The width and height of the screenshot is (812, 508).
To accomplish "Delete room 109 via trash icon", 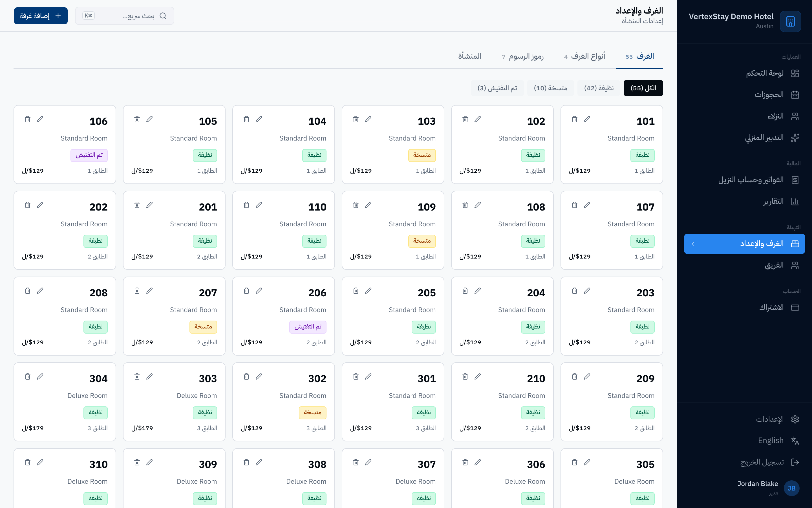I will (356, 205).
